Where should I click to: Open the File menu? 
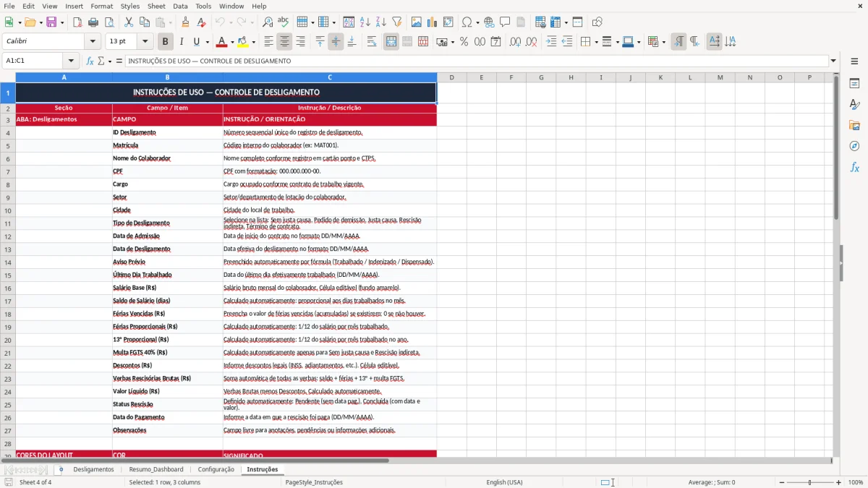tap(9, 6)
